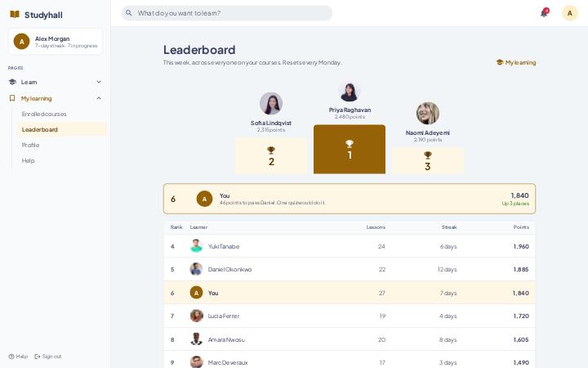Open Profile page from sidebar
588x368 pixels.
click(62, 145)
